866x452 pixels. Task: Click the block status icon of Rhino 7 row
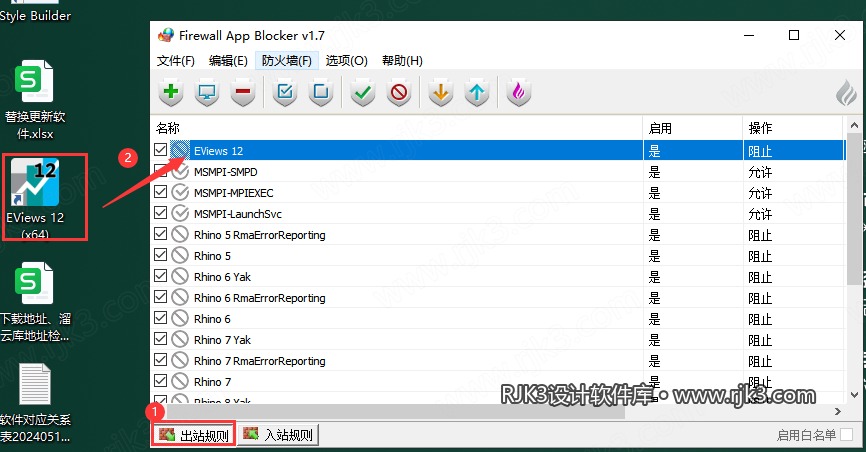click(179, 381)
